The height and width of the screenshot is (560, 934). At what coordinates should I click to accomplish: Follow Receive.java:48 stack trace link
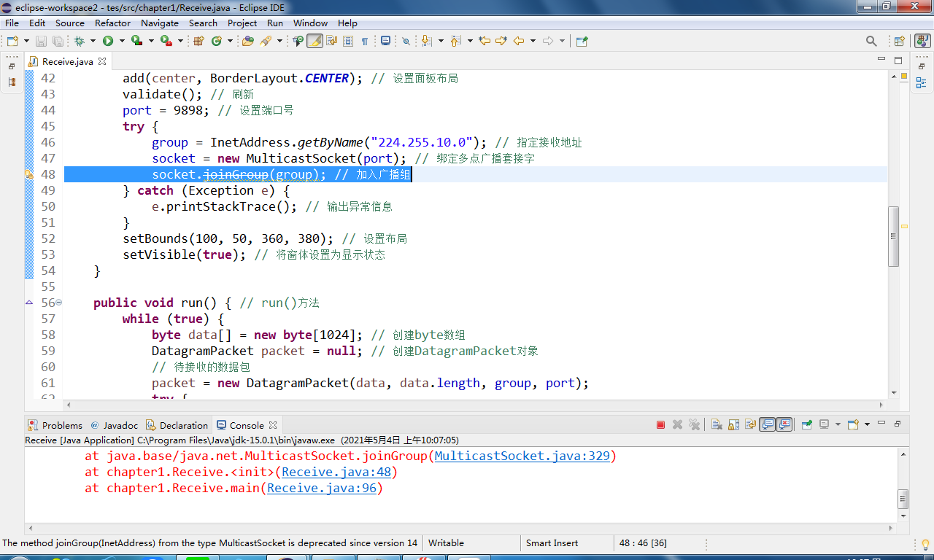336,472
